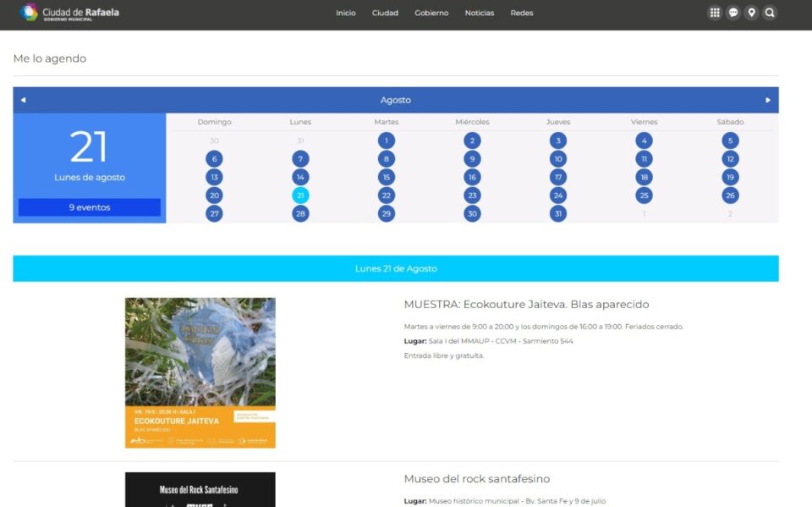Screen dimensions: 812x507
Task: Open the Ecokouture Jaiteva event poster
Action: [x=200, y=372]
